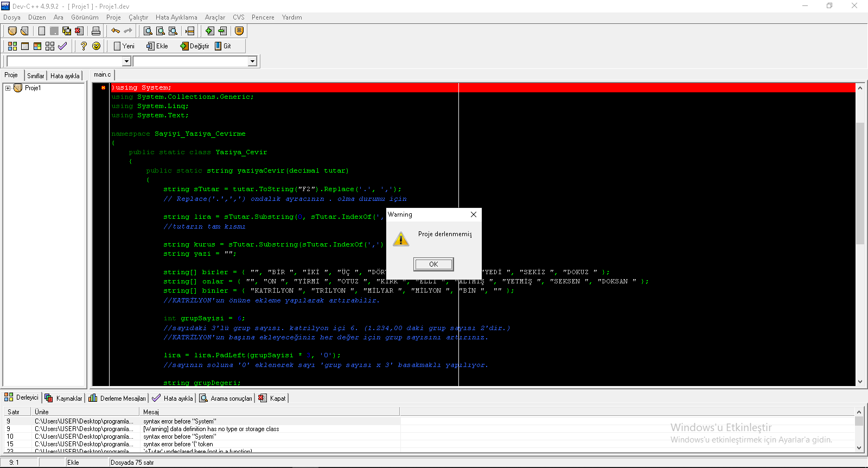Open the second function dropdown
This screenshot has width=868, height=468.
click(x=252, y=61)
